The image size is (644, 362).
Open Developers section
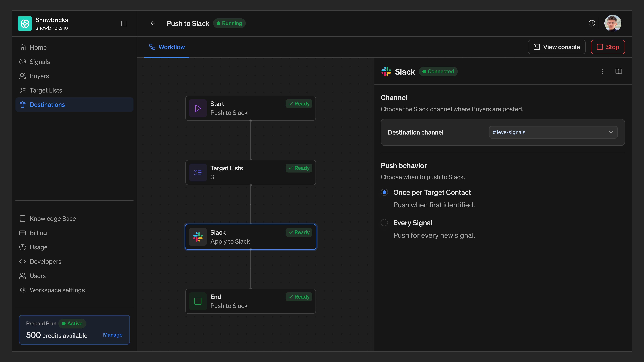pyautogui.click(x=74, y=262)
